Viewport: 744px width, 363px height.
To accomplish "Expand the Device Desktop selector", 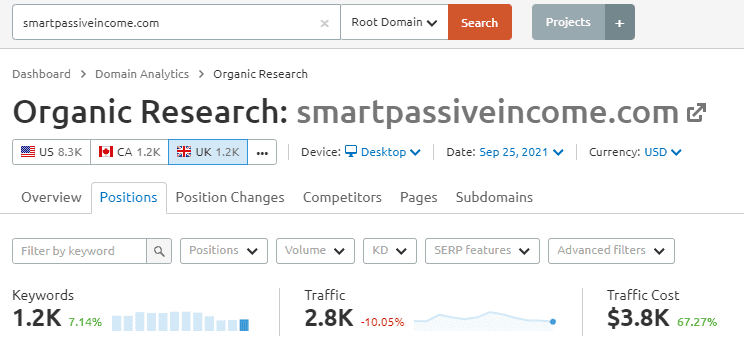I will click(x=383, y=152).
